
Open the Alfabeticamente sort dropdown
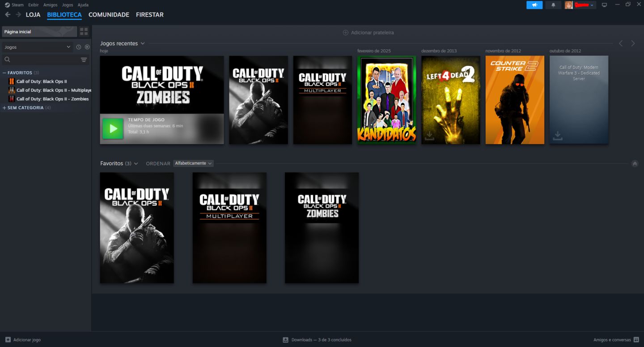tap(193, 163)
